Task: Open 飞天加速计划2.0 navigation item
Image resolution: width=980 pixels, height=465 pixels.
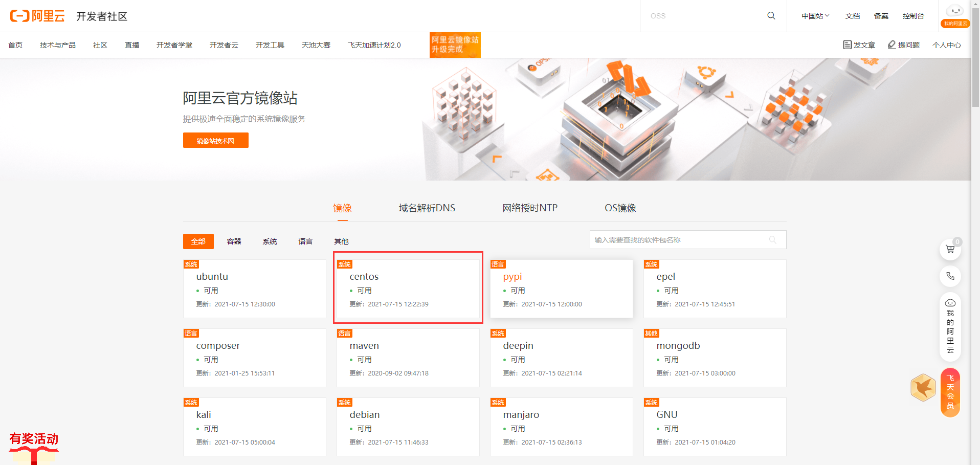Action: click(374, 45)
